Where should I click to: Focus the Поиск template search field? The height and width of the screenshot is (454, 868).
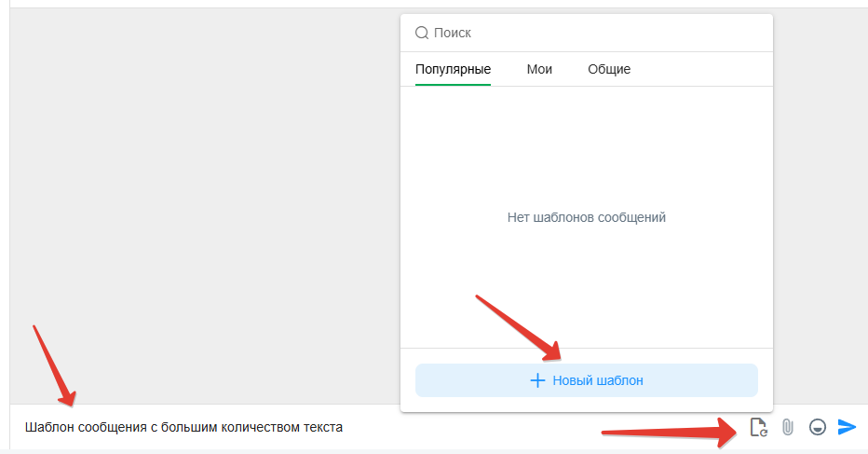(596, 33)
